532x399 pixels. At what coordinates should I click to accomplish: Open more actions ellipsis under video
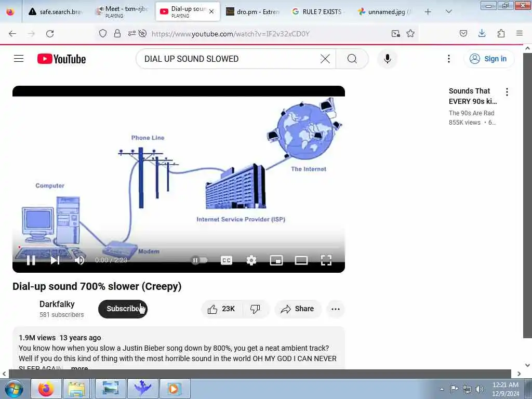tap(336, 309)
